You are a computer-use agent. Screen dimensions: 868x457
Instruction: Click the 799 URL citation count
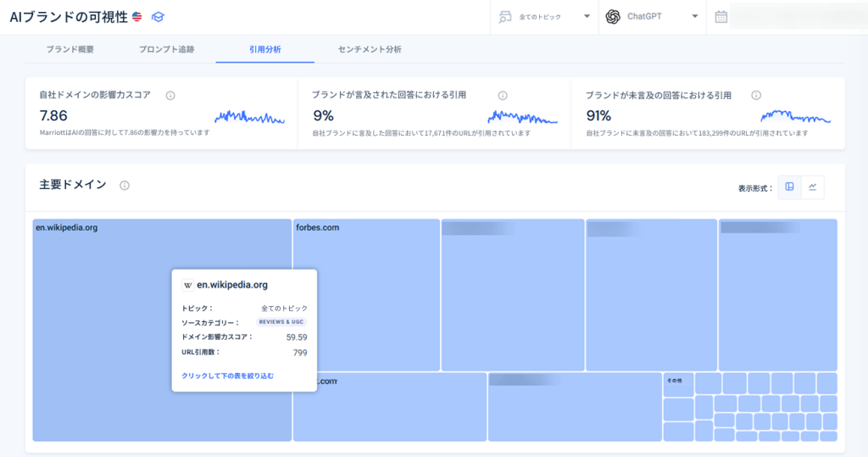pos(300,353)
